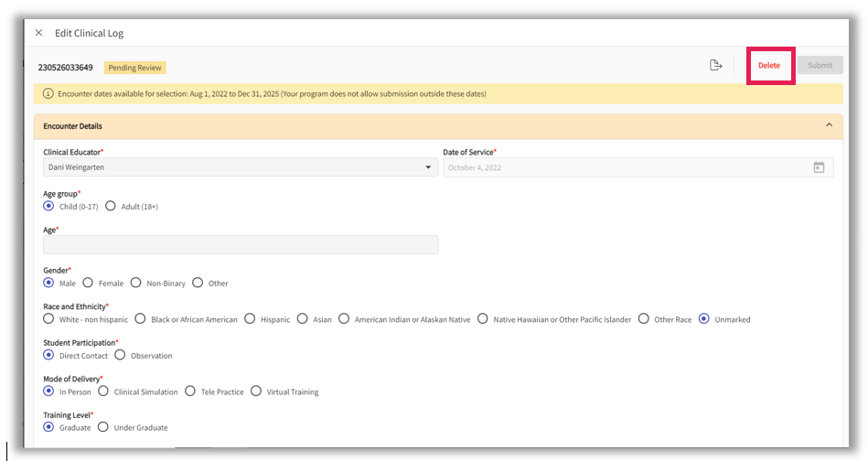The image size is (868, 461).
Task: Click the export icon beside Delete
Action: click(x=716, y=65)
